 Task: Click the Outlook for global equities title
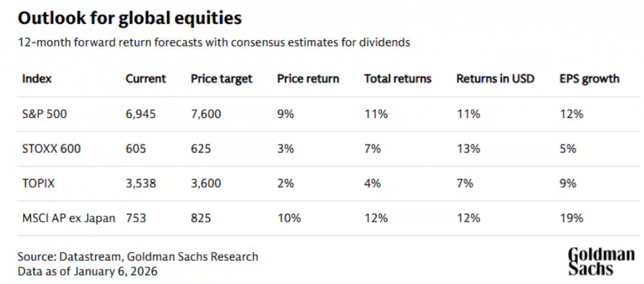pos(129,19)
